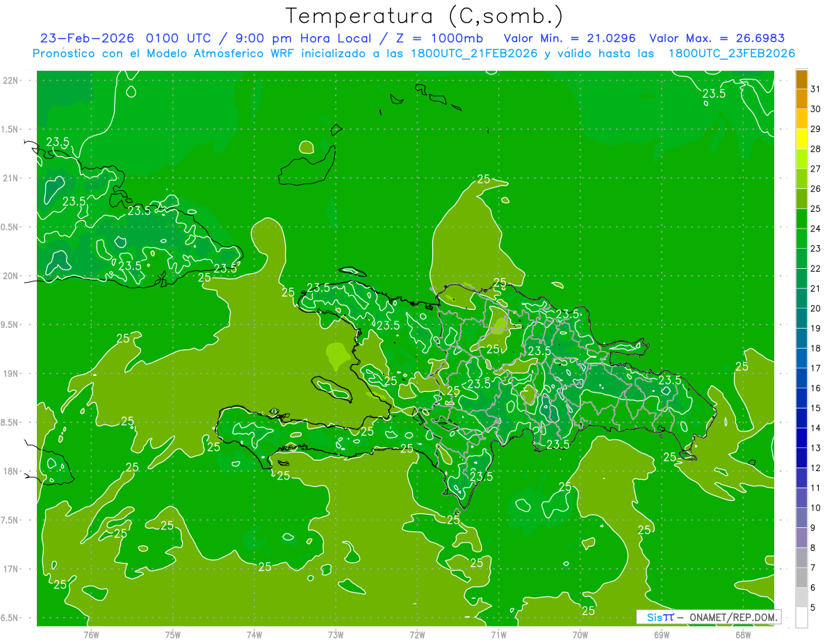
Task: Click the date text "23-Feb-2026"
Action: pyautogui.click(x=88, y=38)
